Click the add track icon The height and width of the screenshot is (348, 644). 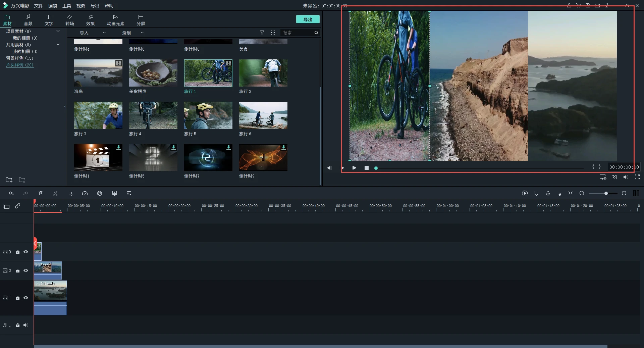point(6,206)
